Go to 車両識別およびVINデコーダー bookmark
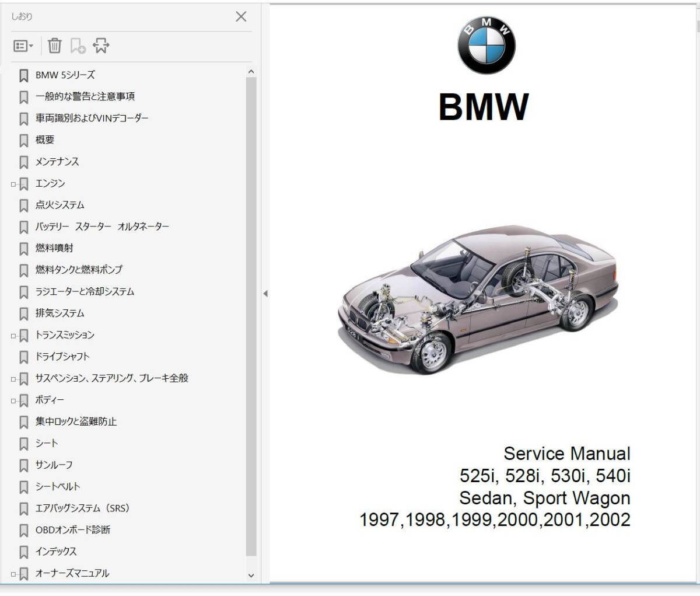700x596 pixels. pos(92,118)
